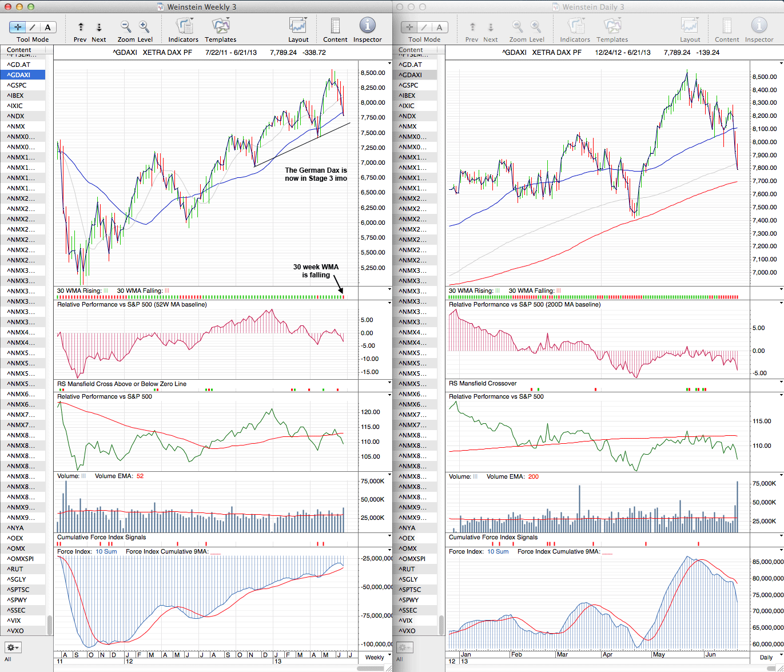Open Volume EMA 52 panel menu arrow, Weekly window
The height and width of the screenshot is (672, 784).
tap(389, 475)
